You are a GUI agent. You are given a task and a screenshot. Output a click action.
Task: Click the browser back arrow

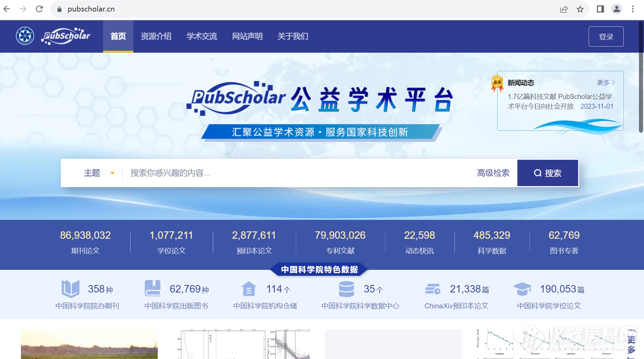tap(7, 9)
